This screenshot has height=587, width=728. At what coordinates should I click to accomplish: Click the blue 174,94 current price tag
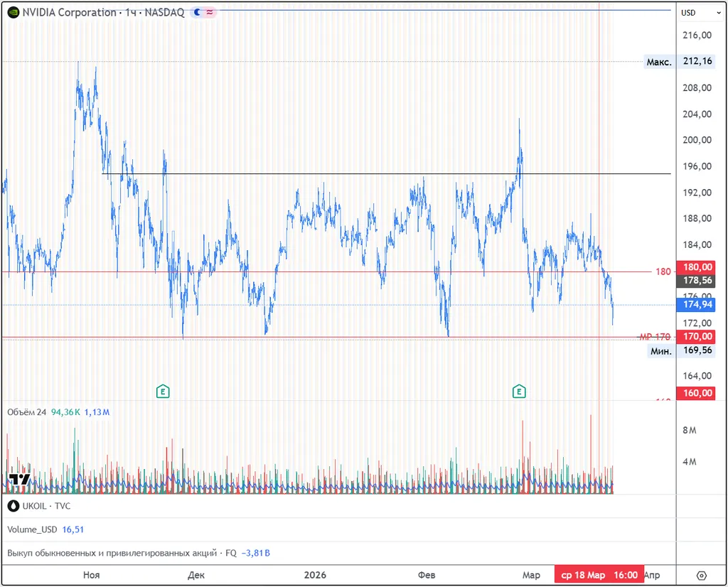click(x=696, y=305)
